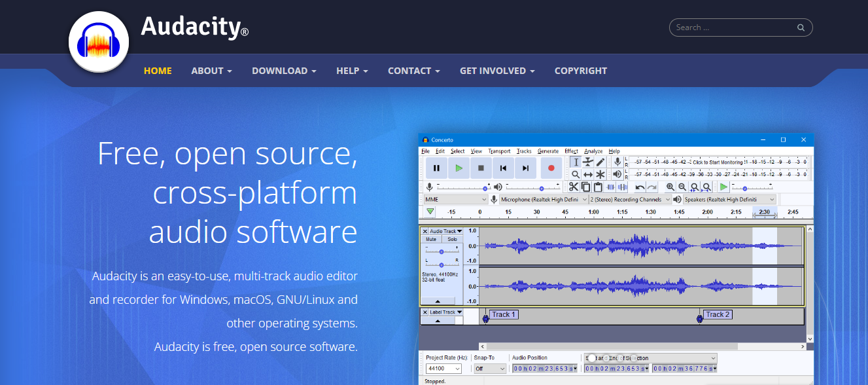The height and width of the screenshot is (385, 868).
Task: Open the MME audio host dropdown
Action: (455, 200)
